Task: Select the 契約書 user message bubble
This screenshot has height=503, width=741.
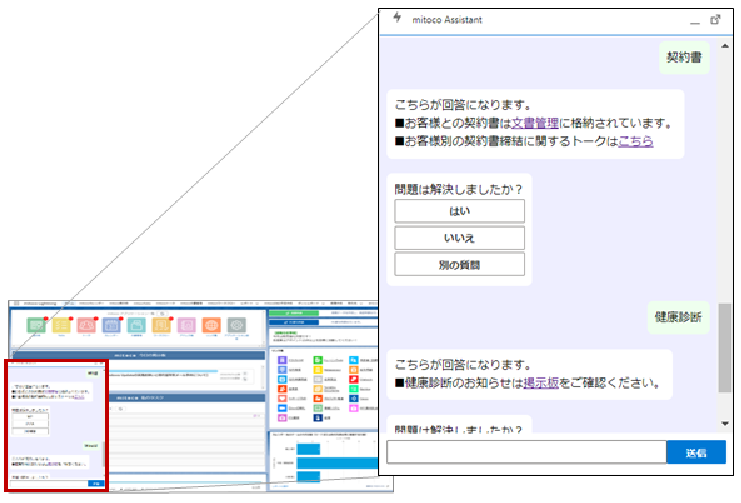Action: point(684,58)
